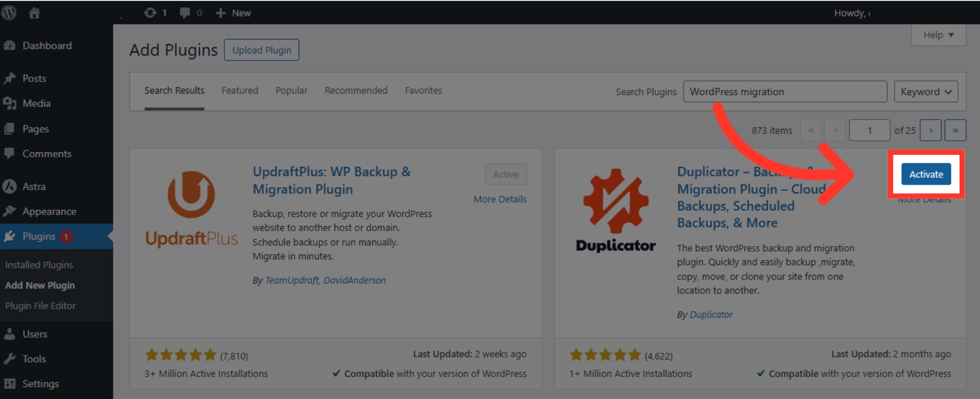
Task: Open comments bubble icon in admin bar
Action: click(x=184, y=13)
